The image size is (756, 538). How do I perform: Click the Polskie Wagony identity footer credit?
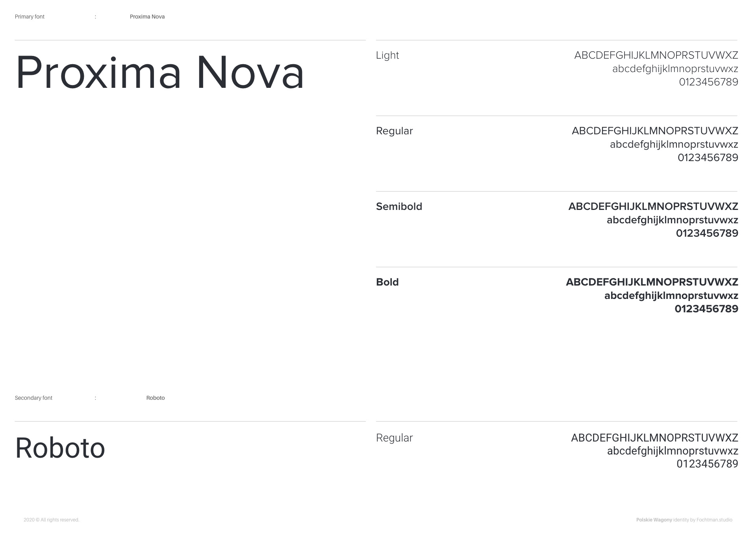point(684,520)
